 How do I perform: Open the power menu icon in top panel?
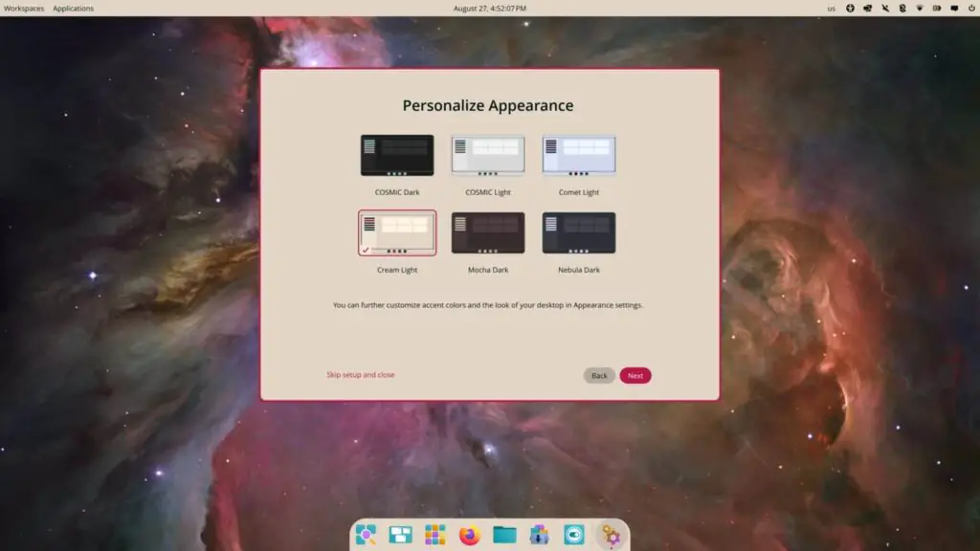click(971, 9)
